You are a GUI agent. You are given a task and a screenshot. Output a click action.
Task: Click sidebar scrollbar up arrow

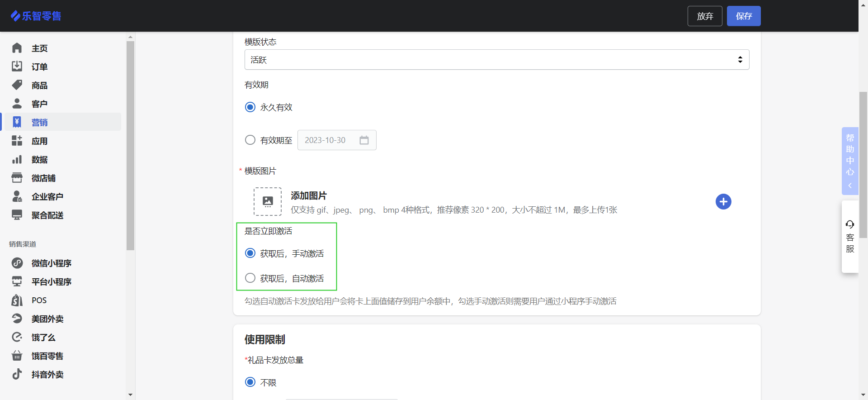pyautogui.click(x=131, y=37)
